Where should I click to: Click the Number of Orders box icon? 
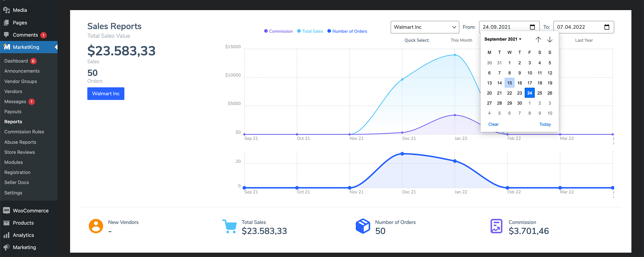pos(363,226)
